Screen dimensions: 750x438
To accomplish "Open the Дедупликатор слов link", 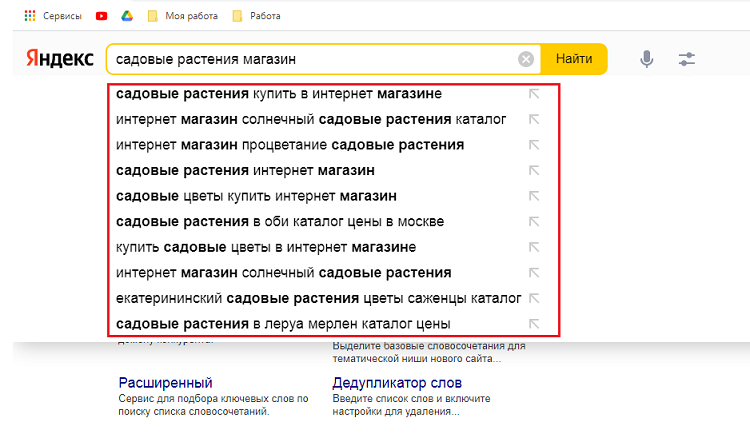I will point(397,383).
